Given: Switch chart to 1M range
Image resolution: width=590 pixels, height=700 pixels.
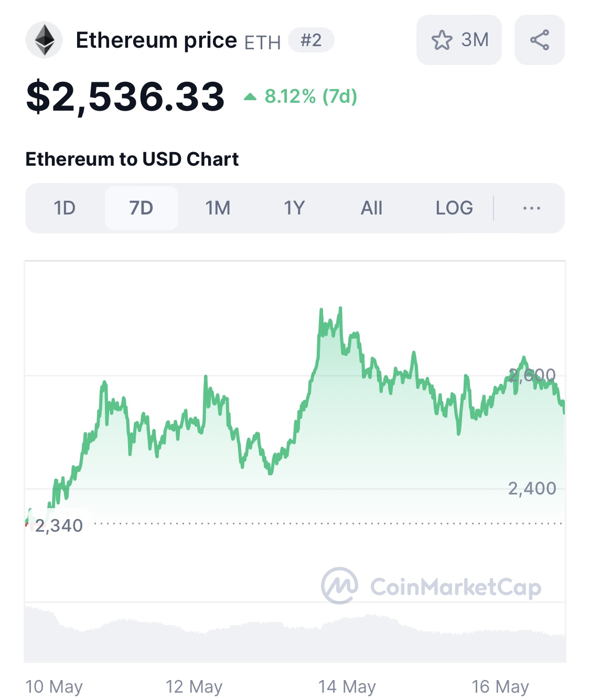Looking at the screenshot, I should 218,208.
